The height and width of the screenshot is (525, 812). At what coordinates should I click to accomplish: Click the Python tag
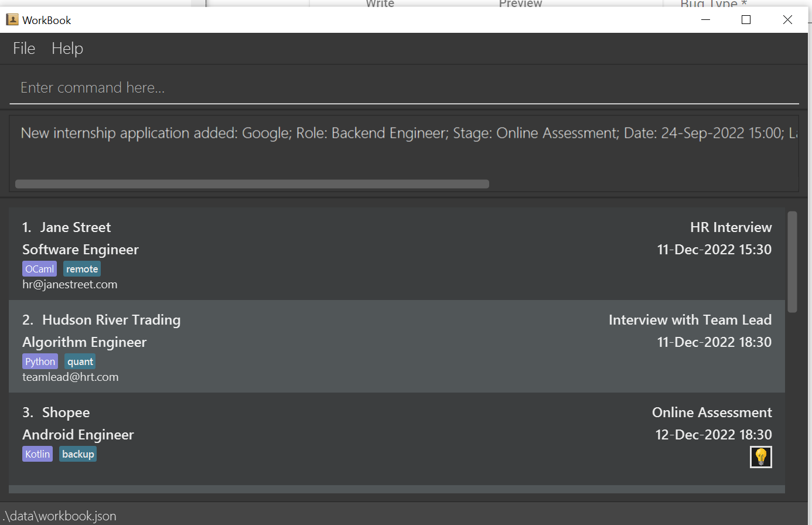point(40,362)
